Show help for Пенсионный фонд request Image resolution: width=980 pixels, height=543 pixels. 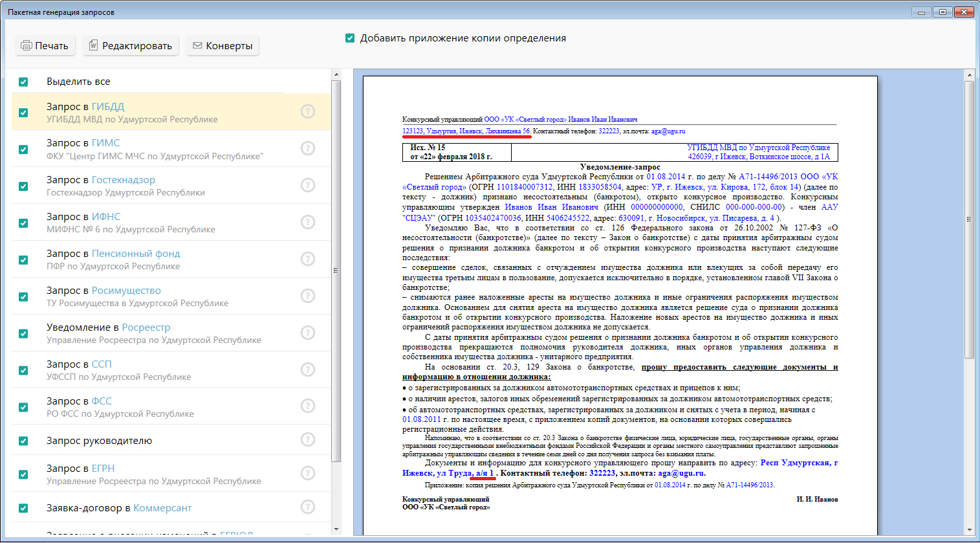(x=308, y=259)
